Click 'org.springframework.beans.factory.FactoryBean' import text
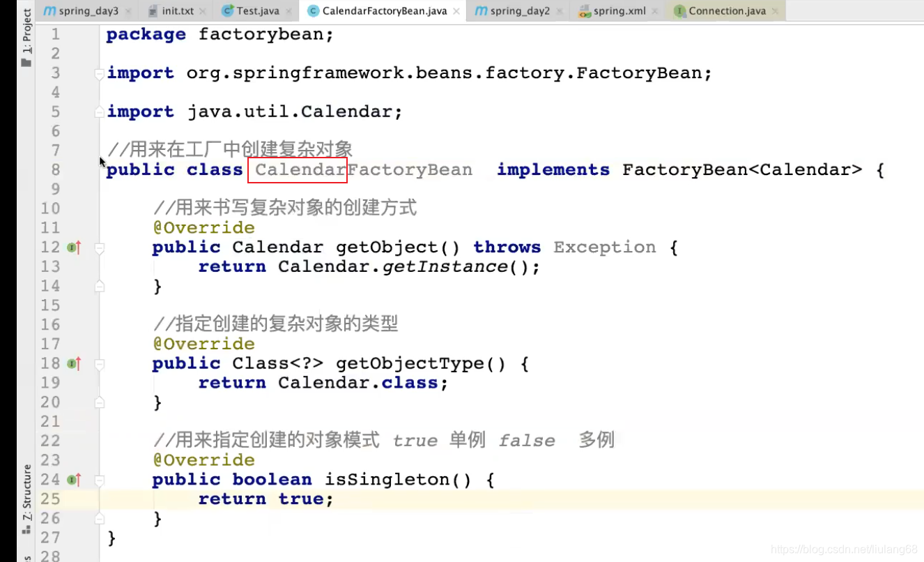The image size is (924, 562). pos(443,73)
